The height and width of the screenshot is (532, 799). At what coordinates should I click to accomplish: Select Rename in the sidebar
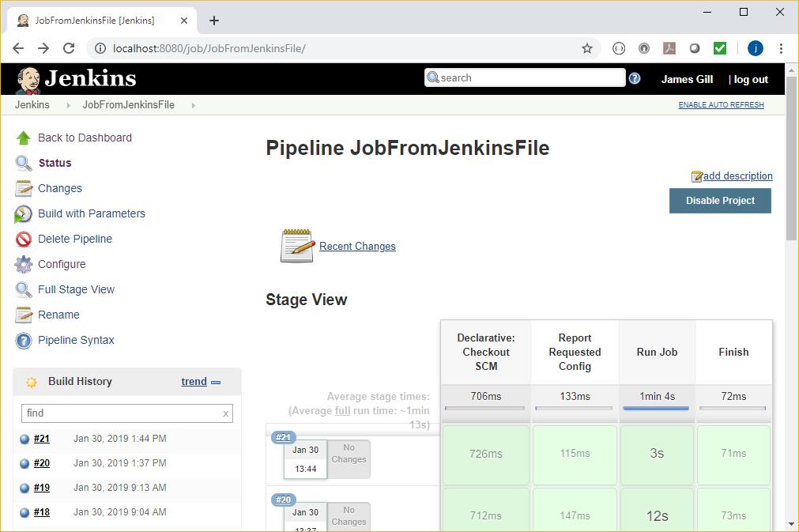(58, 315)
